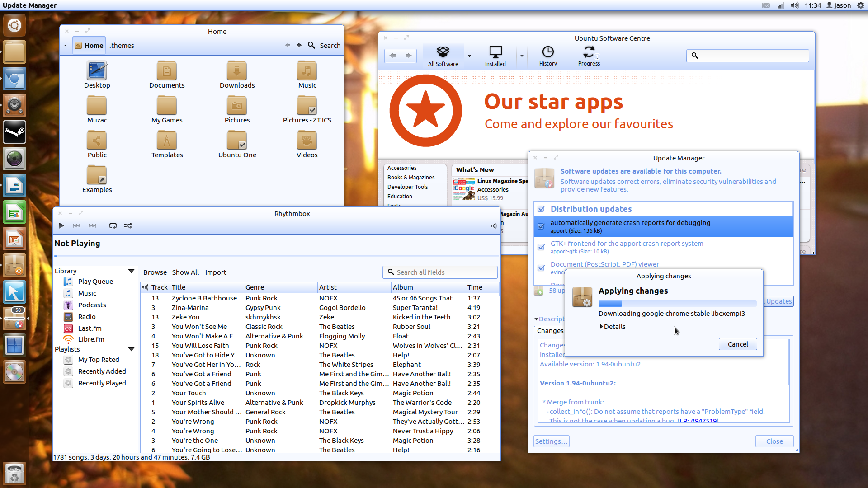Cancel the Applying changes download
The height and width of the screenshot is (488, 868).
[738, 344]
